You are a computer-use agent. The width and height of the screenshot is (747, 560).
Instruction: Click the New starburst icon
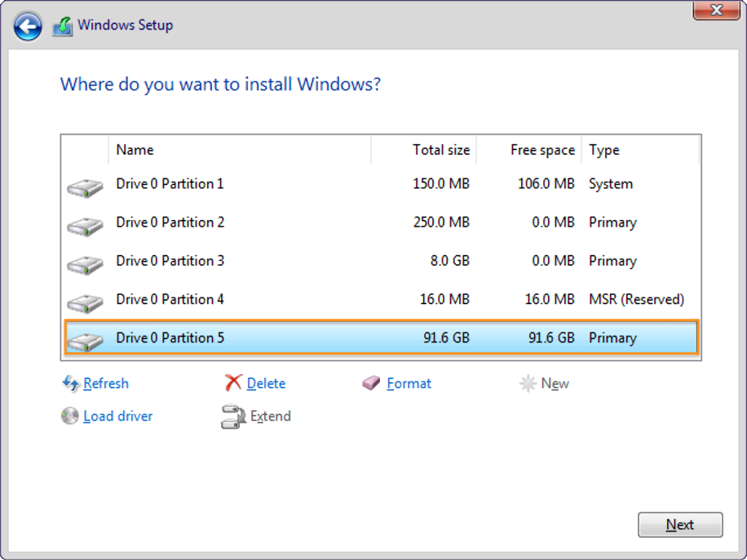pos(528,383)
